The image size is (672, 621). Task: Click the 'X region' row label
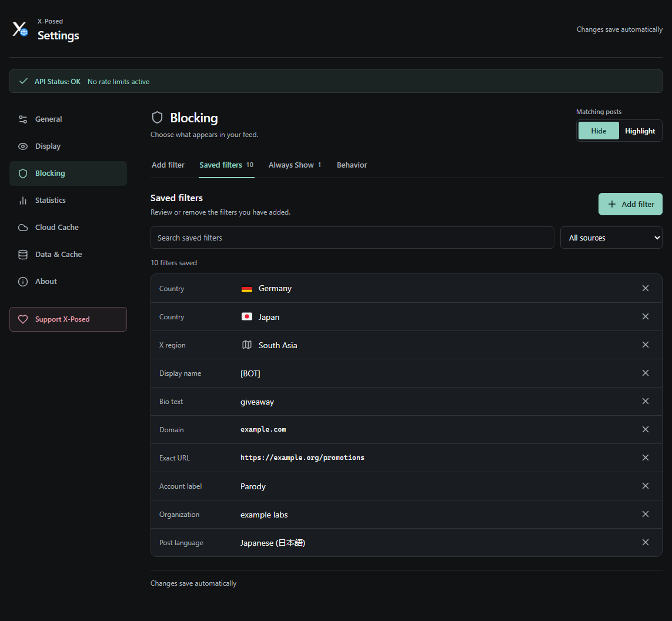point(172,345)
